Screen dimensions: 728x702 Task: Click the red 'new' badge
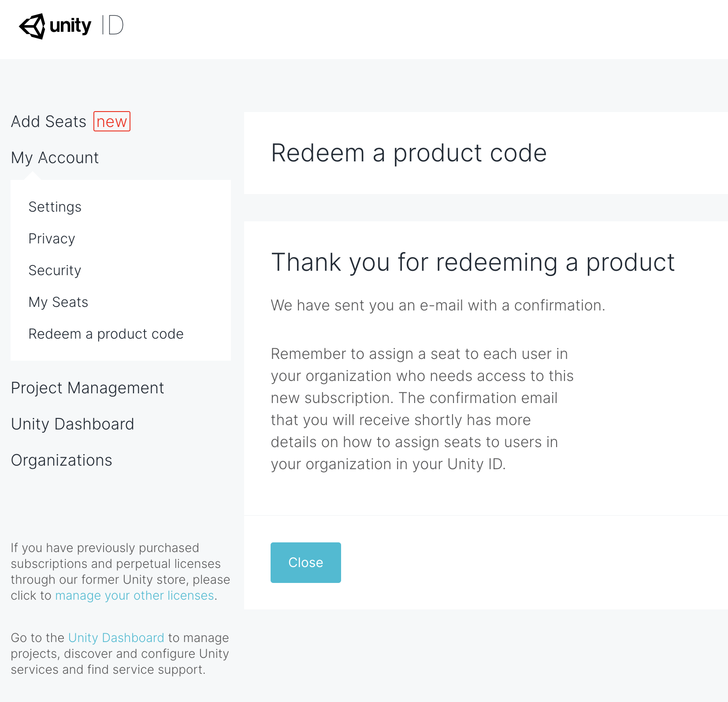tap(112, 121)
